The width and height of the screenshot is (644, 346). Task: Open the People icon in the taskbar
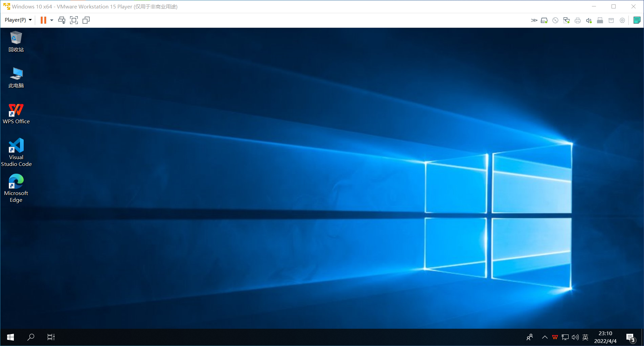(x=530, y=337)
